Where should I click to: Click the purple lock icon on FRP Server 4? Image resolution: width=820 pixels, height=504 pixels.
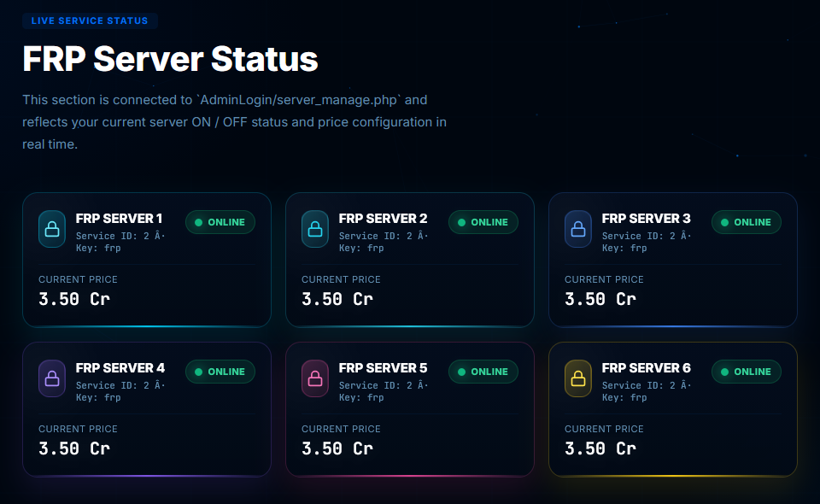52,378
